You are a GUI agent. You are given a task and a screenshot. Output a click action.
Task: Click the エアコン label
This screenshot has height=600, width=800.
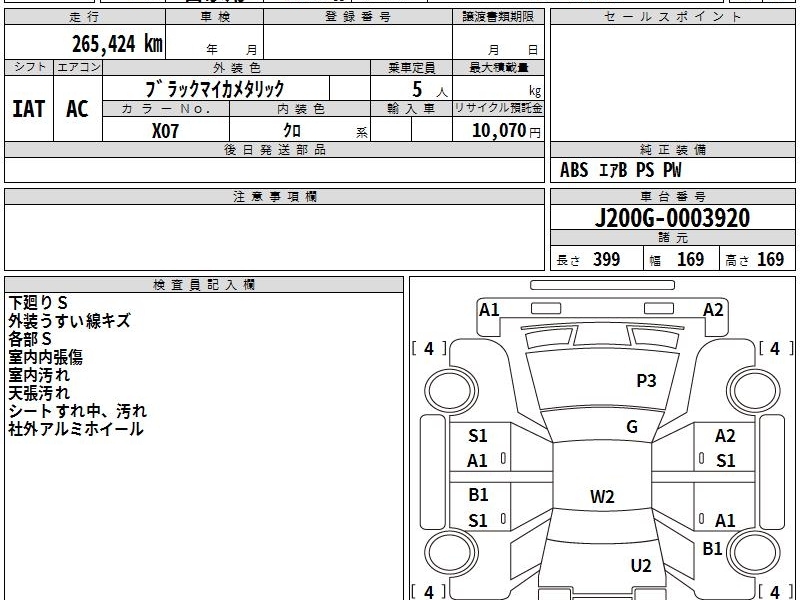(x=78, y=67)
